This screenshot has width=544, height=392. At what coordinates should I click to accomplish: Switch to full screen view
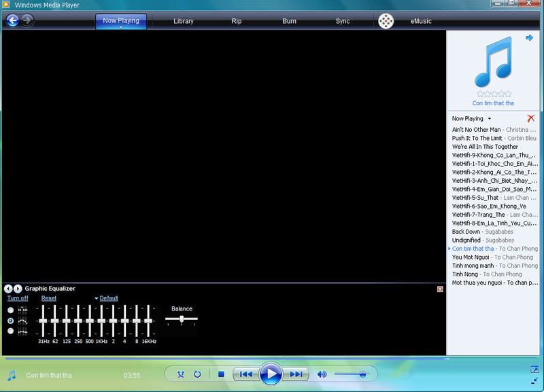pyautogui.click(x=534, y=370)
